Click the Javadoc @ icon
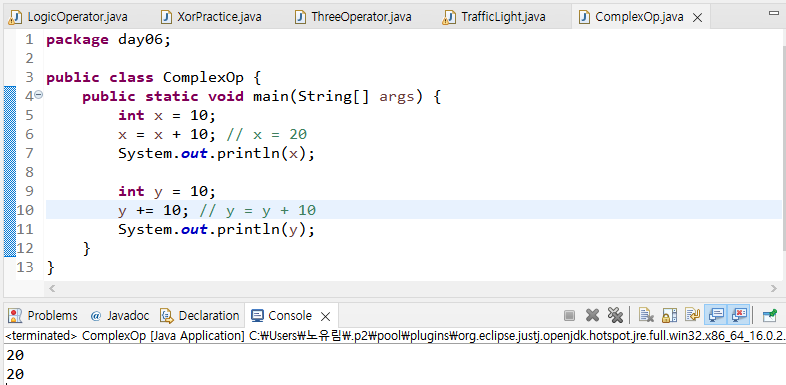Image resolution: width=786 pixels, height=385 pixels. pyautogui.click(x=96, y=316)
